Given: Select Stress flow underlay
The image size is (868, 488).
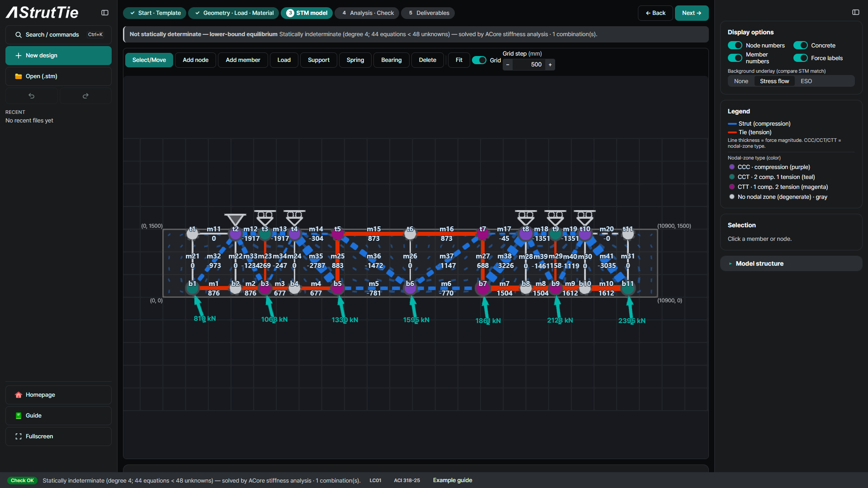Looking at the screenshot, I should 774,81.
